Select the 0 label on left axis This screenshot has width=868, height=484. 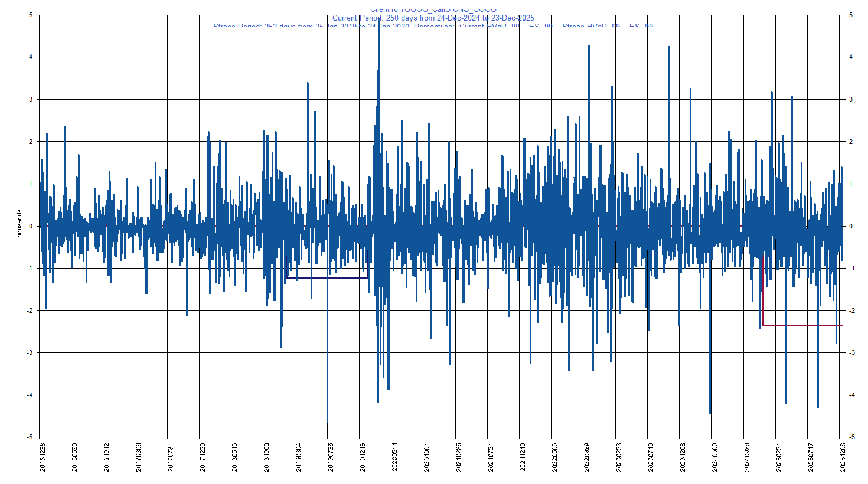[x=30, y=226]
